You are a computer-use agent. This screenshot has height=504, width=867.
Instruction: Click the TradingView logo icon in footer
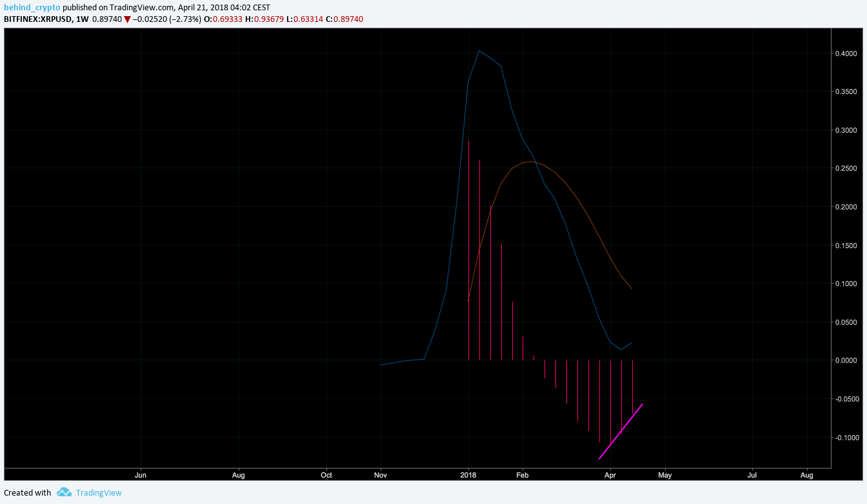(x=64, y=492)
